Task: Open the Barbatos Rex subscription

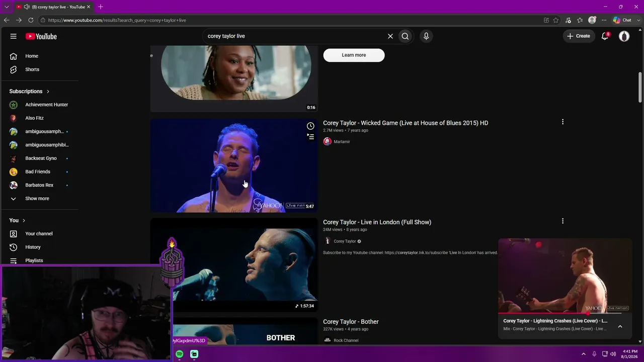Action: 40,185
